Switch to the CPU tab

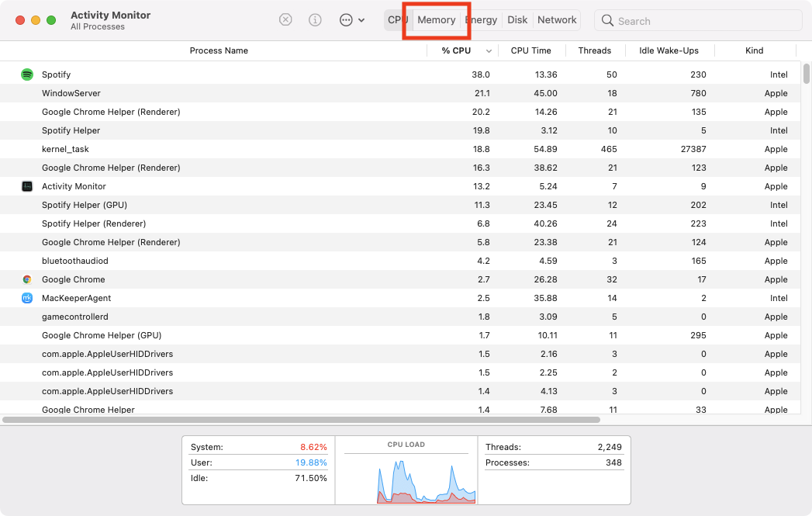(398, 19)
